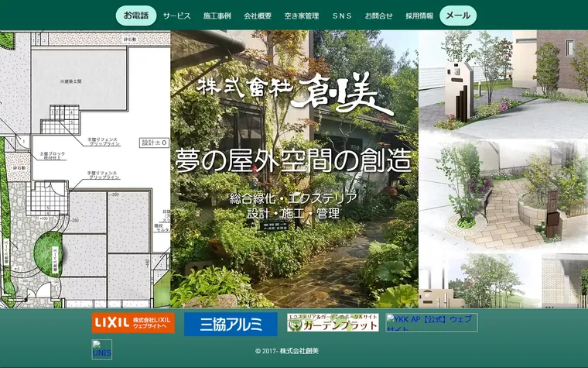
Task: Click the 設計・施工・管理 text
Action: (x=294, y=213)
